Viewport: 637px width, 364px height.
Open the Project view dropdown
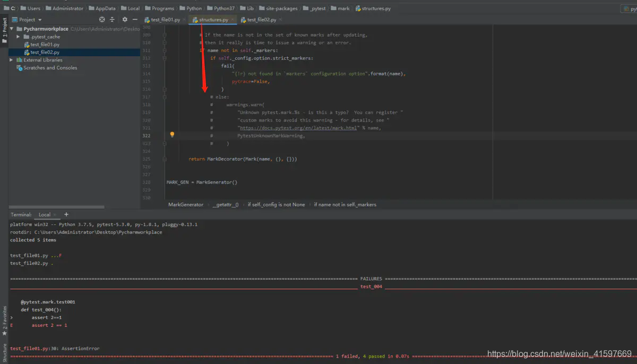(27, 20)
